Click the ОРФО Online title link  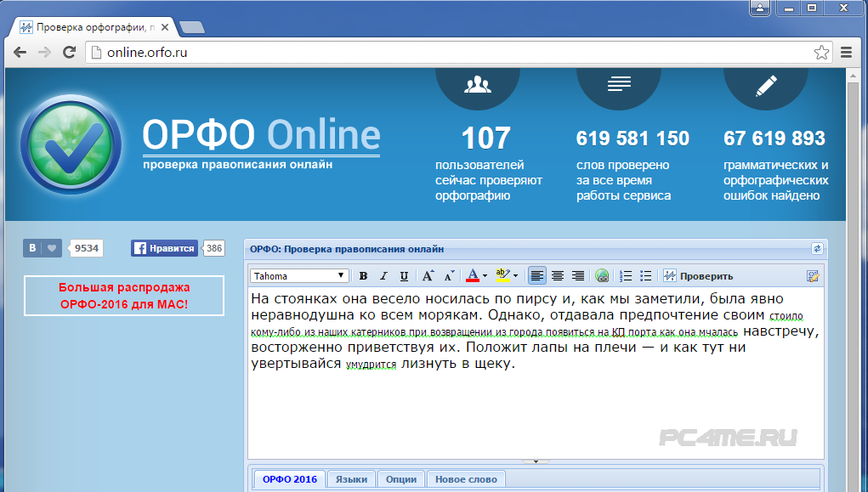pyautogui.click(x=261, y=135)
